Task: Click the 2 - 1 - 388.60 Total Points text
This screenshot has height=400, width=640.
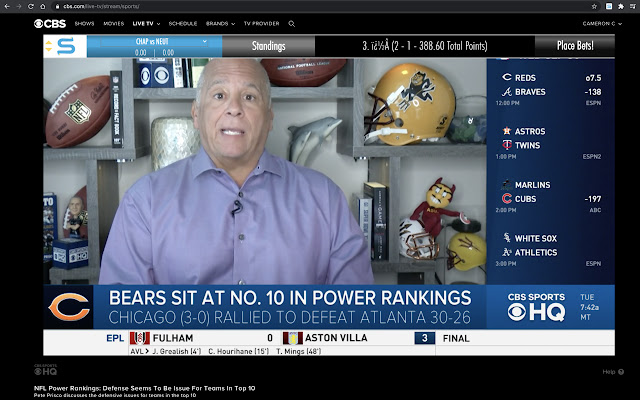Action: click(439, 46)
